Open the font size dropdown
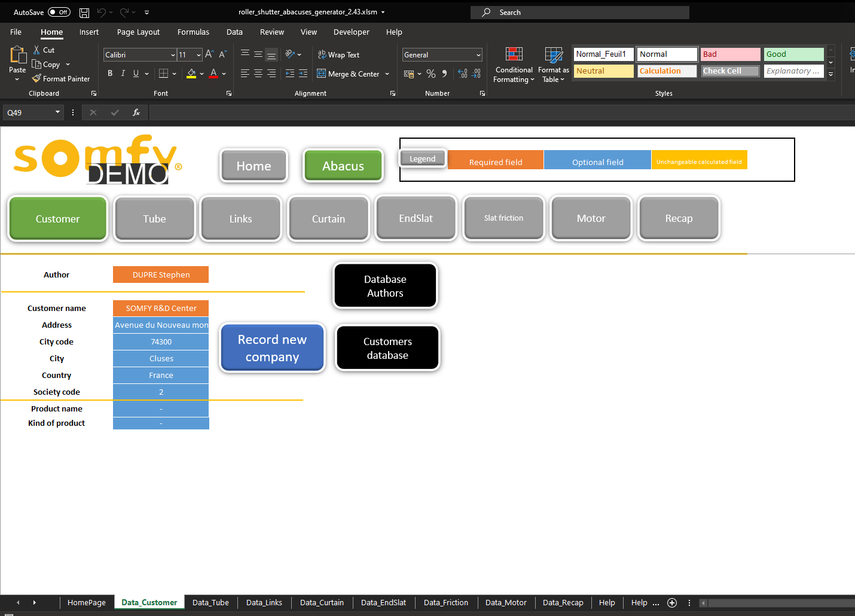 (199, 55)
